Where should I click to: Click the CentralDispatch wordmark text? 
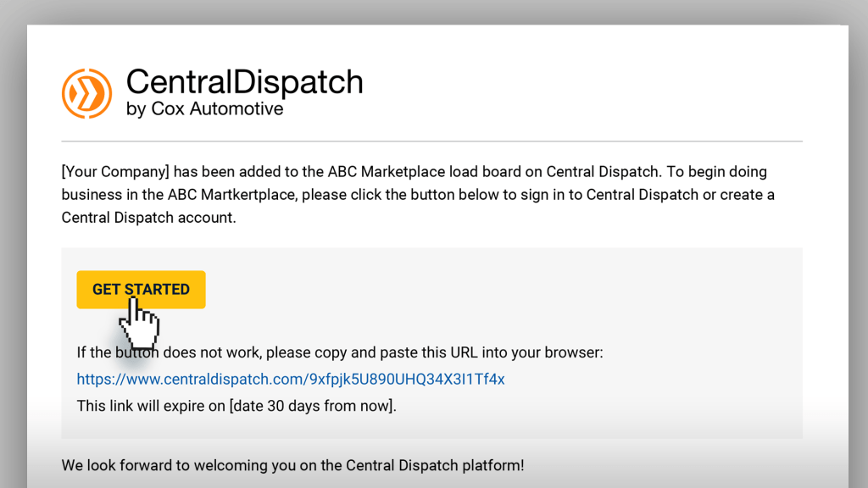tap(244, 82)
